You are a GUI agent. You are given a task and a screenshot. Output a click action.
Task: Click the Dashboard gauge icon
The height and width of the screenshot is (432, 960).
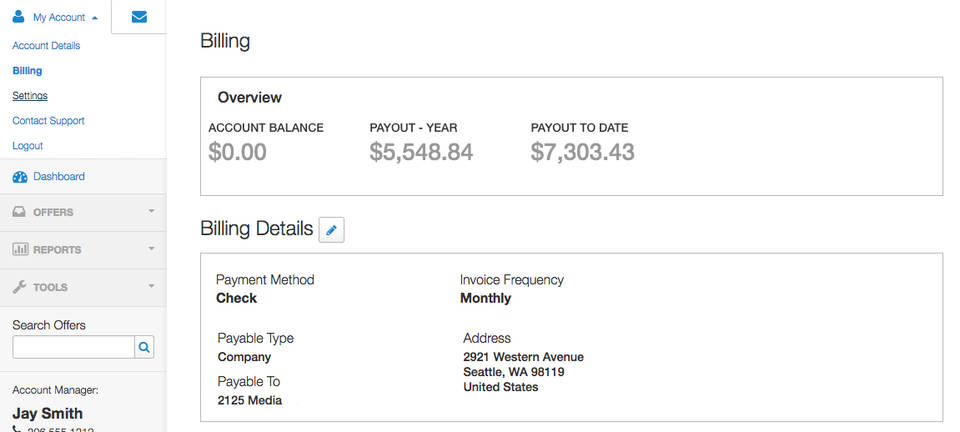[20, 177]
